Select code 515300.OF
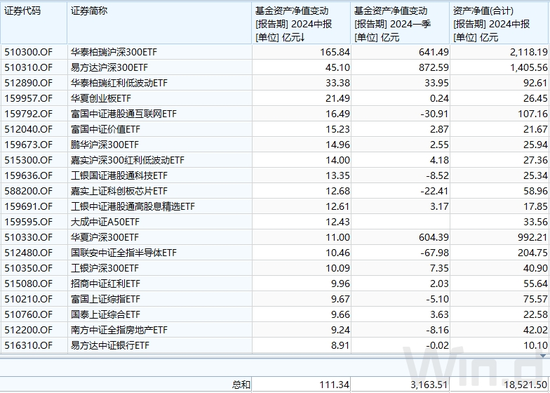The image size is (550, 393). [28, 160]
